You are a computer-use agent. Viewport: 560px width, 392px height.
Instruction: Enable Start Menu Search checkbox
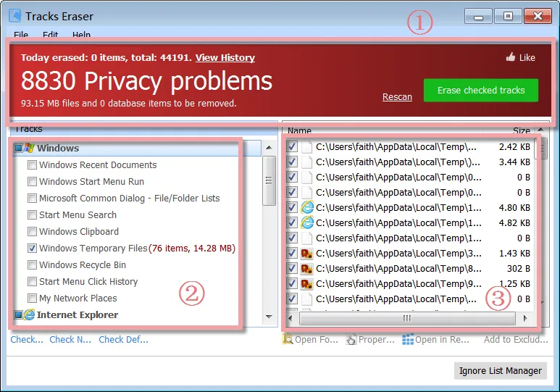[32, 214]
